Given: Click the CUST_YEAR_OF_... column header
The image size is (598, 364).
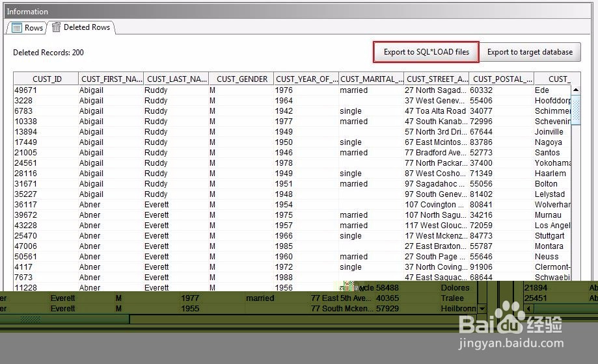Looking at the screenshot, I should (x=306, y=79).
